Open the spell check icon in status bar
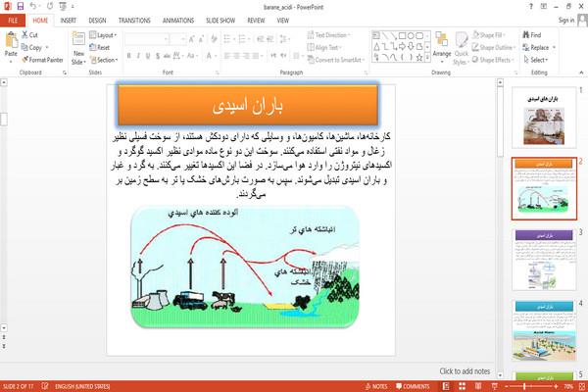This screenshot has height=392, width=588. point(45,386)
